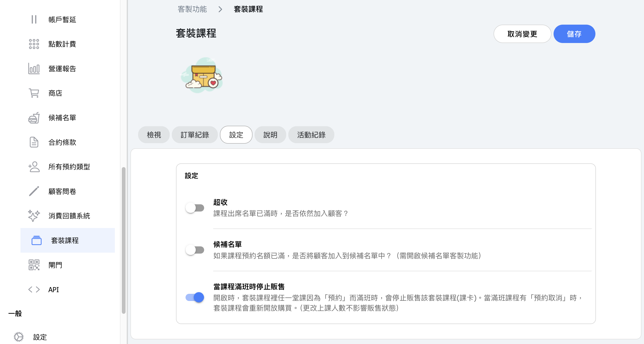This screenshot has height=344, width=644.
Task: Click the blue 儲存 button
Action: pyautogui.click(x=574, y=34)
